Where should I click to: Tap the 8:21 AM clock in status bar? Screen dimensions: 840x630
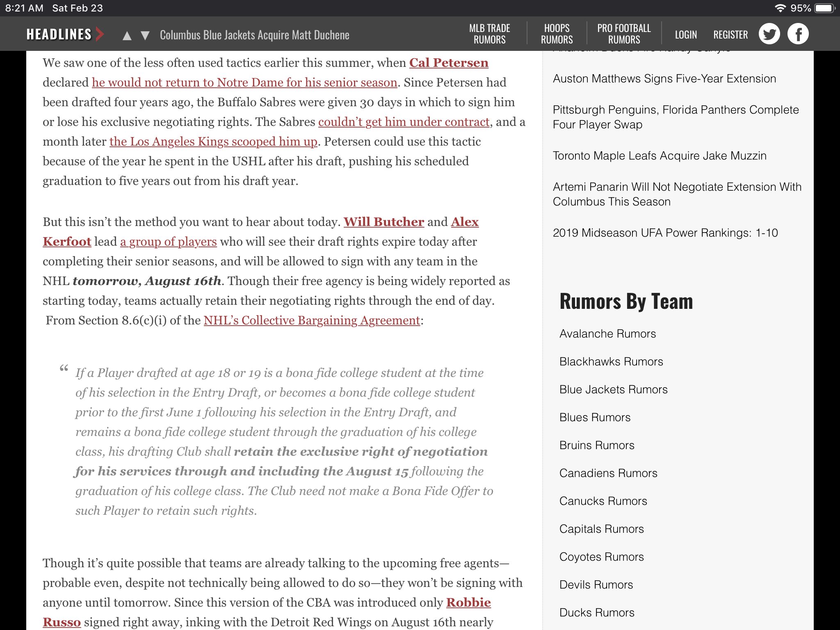24,8
